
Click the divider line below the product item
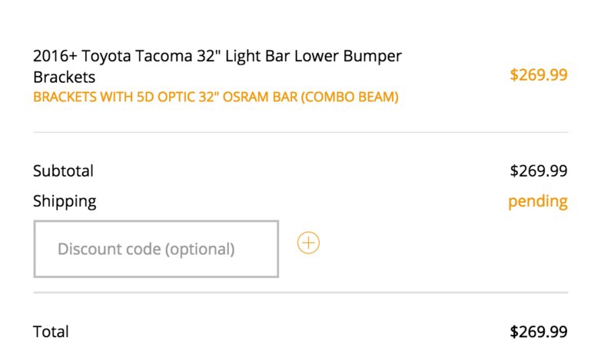300,132
